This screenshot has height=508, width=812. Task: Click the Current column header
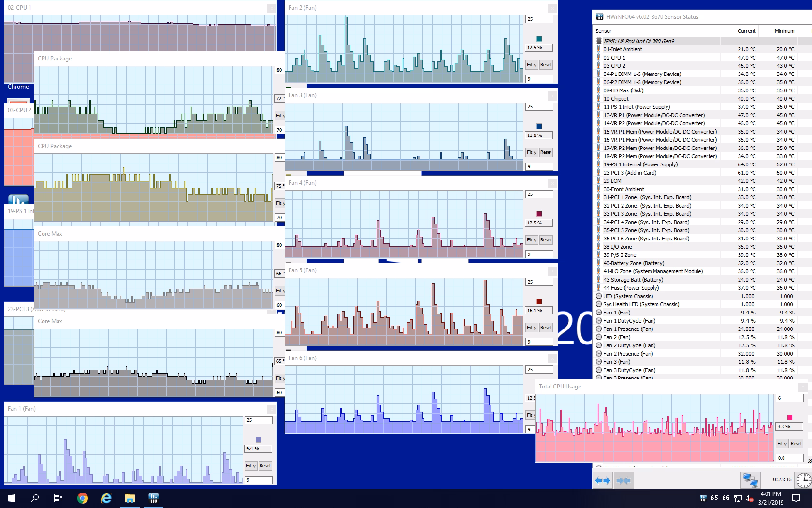point(746,31)
